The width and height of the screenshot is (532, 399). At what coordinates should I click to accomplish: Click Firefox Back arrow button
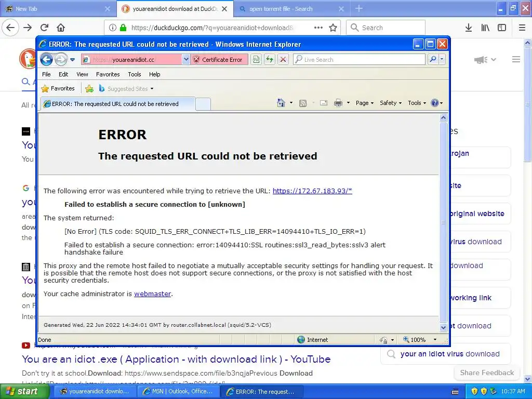(x=10, y=28)
